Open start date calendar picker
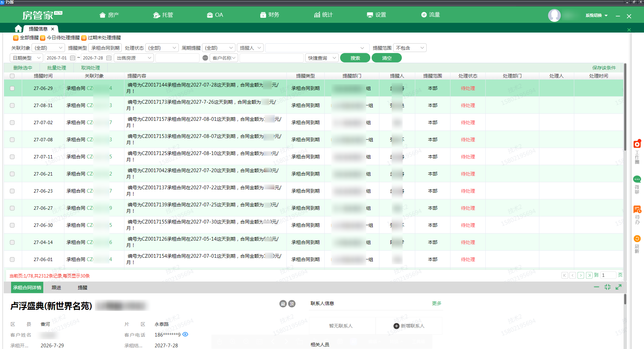This screenshot has width=644, height=349. 72,58
